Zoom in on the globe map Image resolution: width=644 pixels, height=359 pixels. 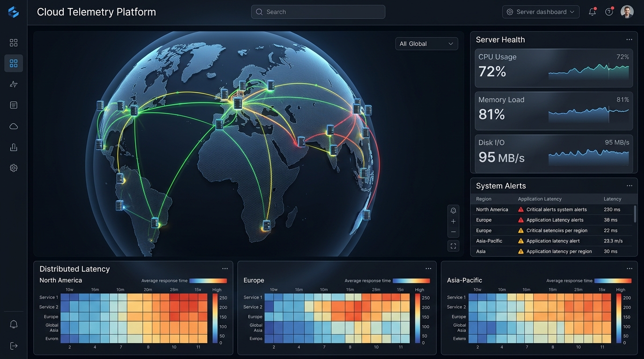453,222
